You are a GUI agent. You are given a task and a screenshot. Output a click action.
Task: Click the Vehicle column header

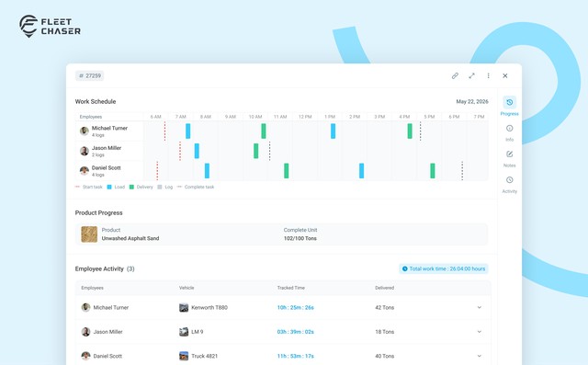(187, 288)
